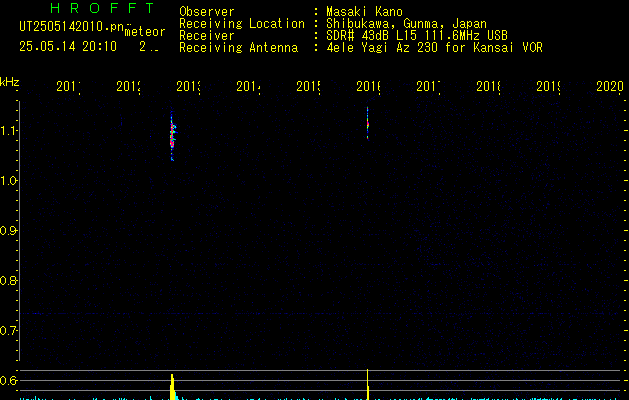
Task: Click the "Receiving Location" label
Action: click(x=242, y=24)
